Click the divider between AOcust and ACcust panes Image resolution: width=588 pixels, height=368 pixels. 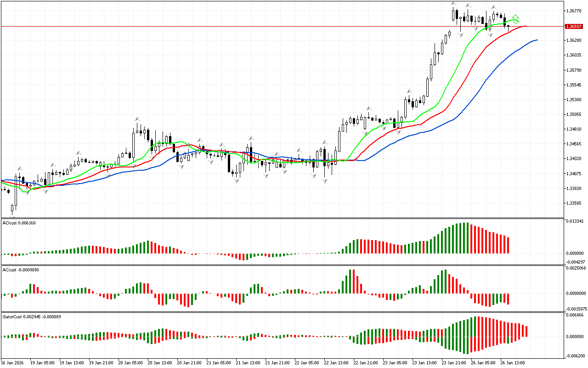click(x=282, y=264)
